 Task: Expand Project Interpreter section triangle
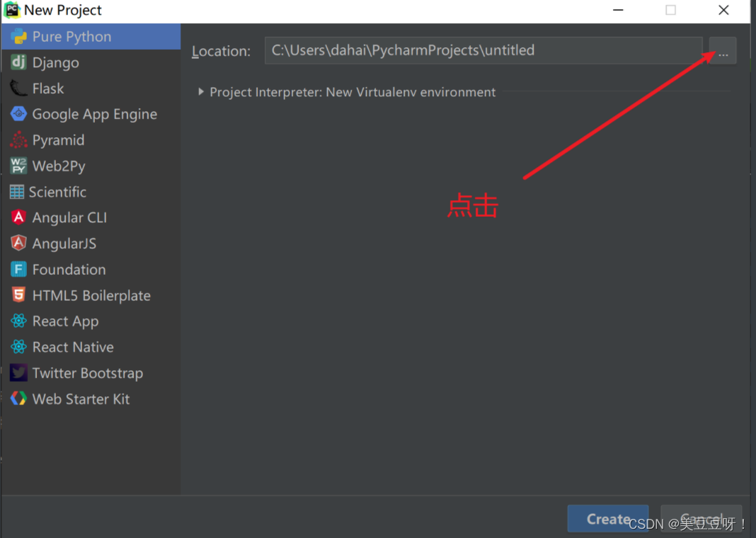coord(201,91)
